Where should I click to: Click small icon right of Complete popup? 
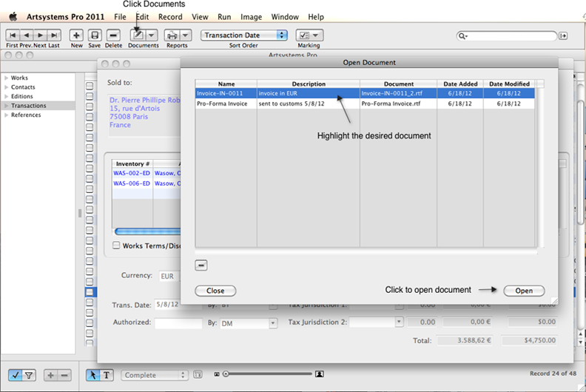coord(198,374)
